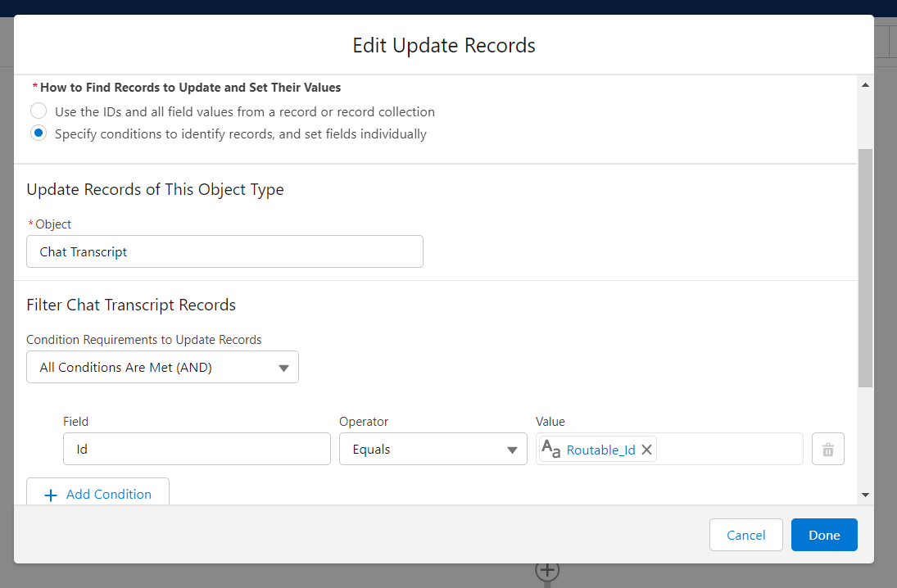This screenshot has width=897, height=588.
Task: Cancel the Update Records edit
Action: [745, 535]
